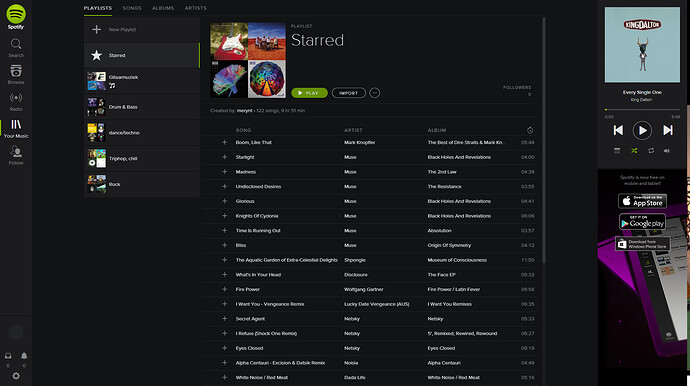Add Eyes Closed with its plus icon

click(x=224, y=348)
